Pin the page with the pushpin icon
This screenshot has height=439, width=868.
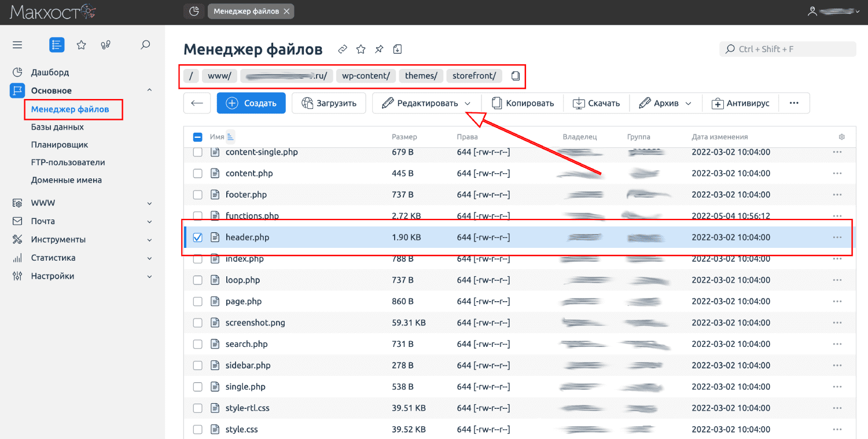tap(379, 49)
